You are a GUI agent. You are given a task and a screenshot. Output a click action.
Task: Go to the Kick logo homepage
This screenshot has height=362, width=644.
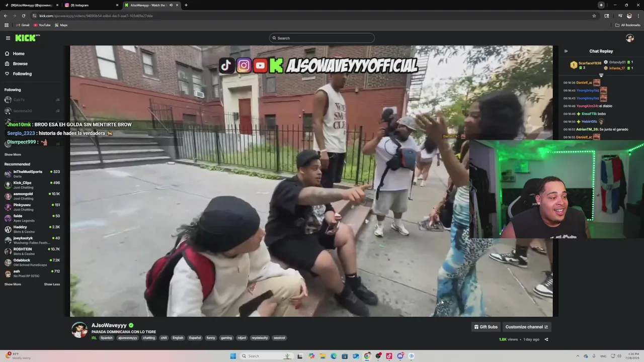tap(28, 38)
